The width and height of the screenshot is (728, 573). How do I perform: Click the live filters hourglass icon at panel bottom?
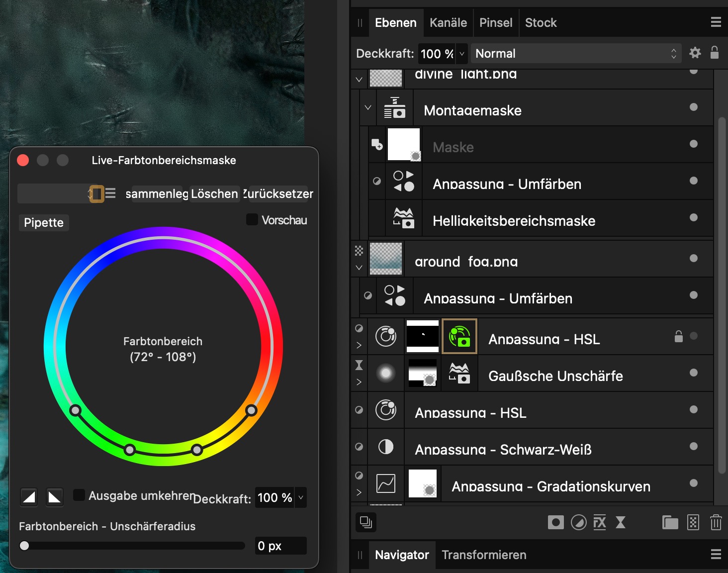[x=621, y=522]
